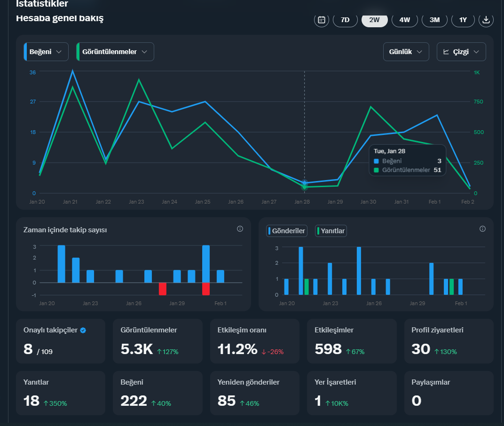Click the line chart icon on Çizgi
504x426 pixels.
[x=446, y=52]
